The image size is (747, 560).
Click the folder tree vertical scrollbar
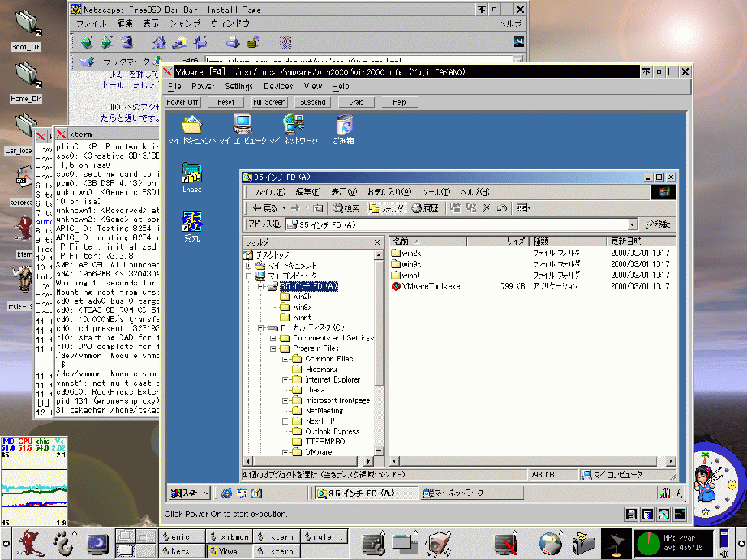379,353
